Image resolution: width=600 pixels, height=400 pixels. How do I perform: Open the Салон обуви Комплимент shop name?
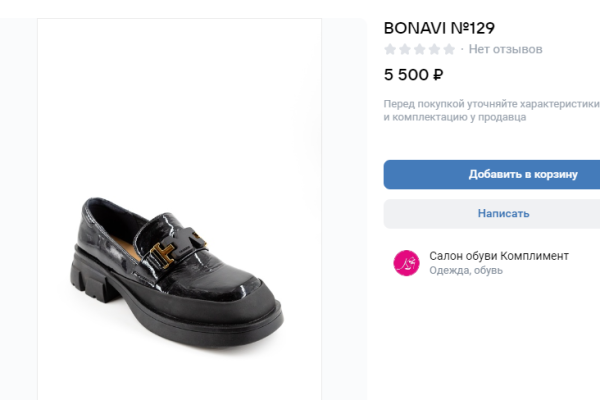(498, 256)
